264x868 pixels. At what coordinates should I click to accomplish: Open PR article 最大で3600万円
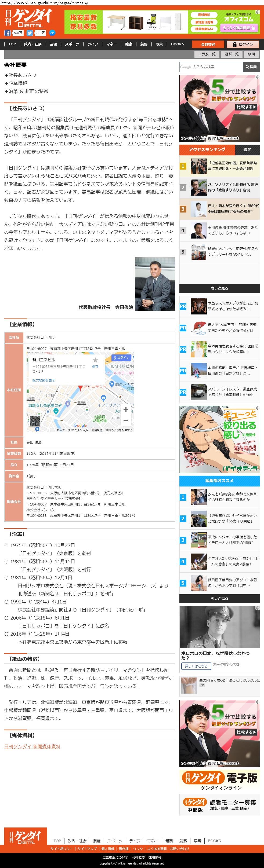219,328
